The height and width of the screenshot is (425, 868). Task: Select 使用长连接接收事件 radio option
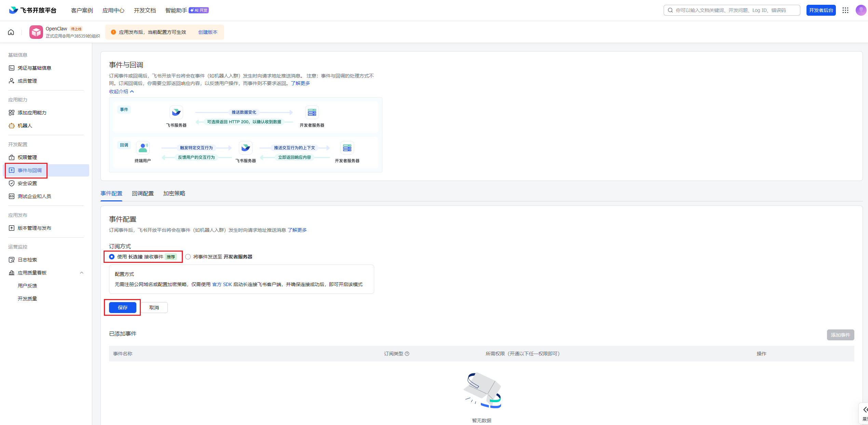[x=112, y=257]
